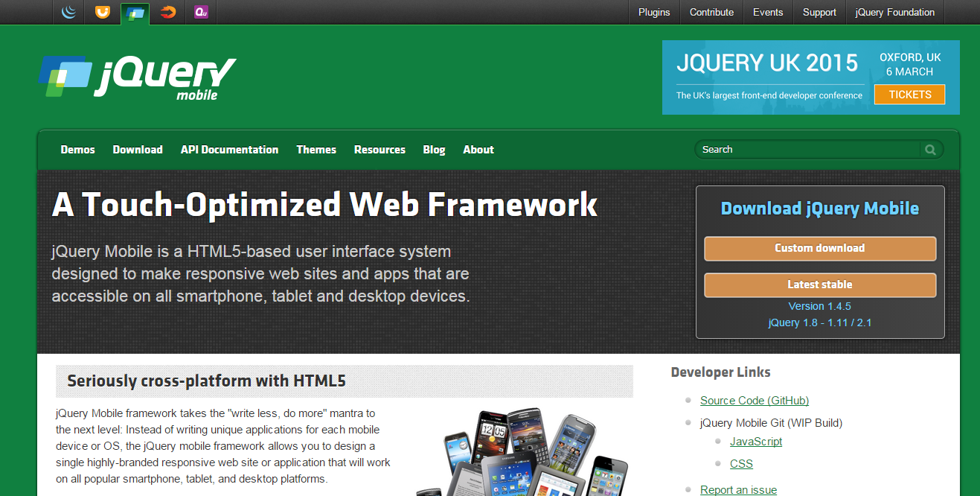Viewport: 980px width, 496px height.
Task: Click the TICKETS button in the banner
Action: coord(910,95)
